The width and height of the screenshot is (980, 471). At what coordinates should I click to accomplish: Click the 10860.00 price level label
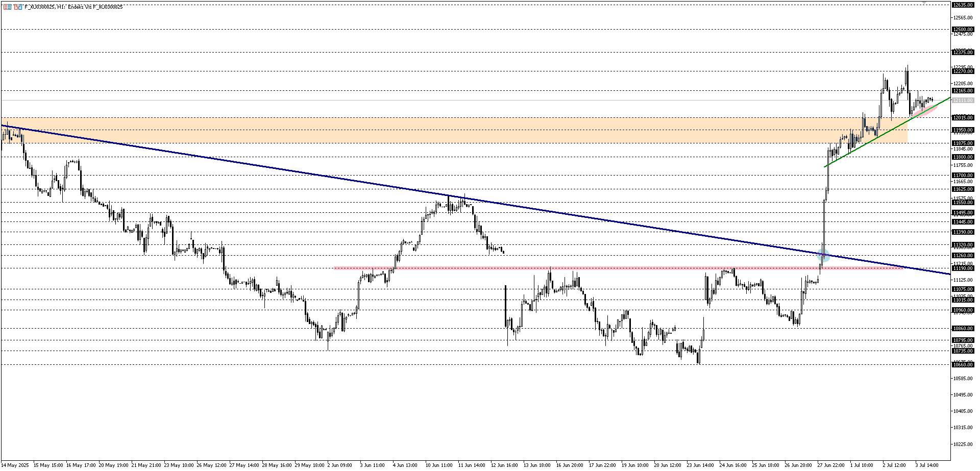click(963, 329)
